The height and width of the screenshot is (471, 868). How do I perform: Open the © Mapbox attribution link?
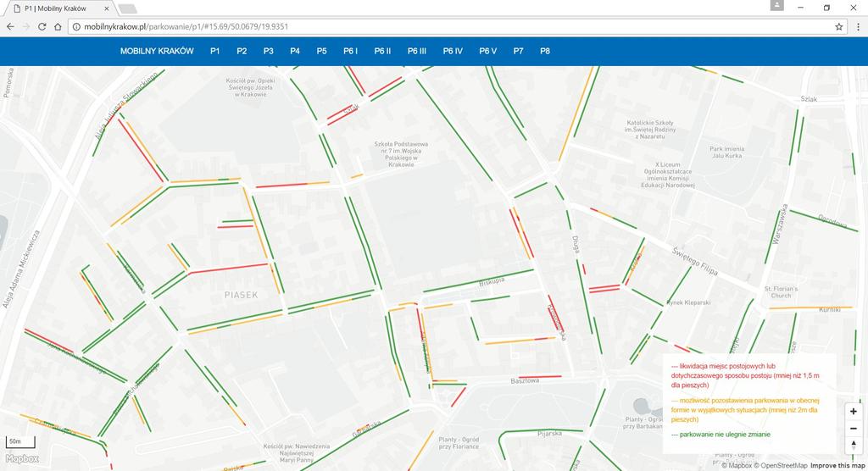click(737, 465)
